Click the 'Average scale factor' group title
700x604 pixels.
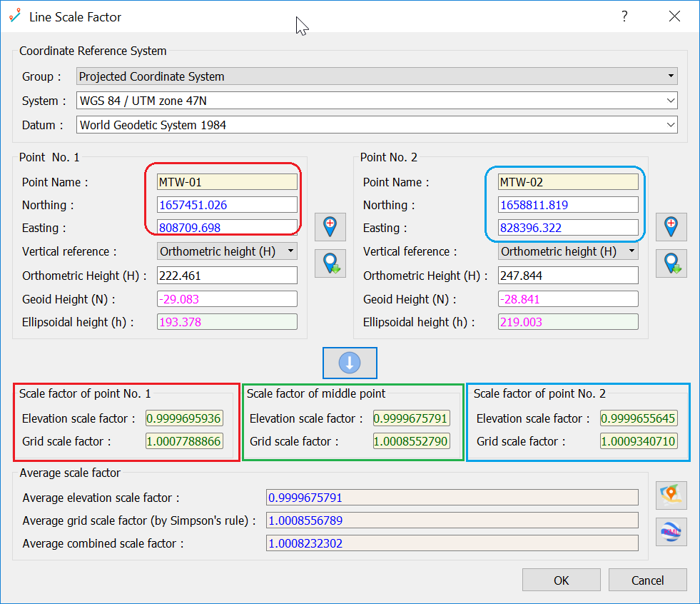pos(70,473)
